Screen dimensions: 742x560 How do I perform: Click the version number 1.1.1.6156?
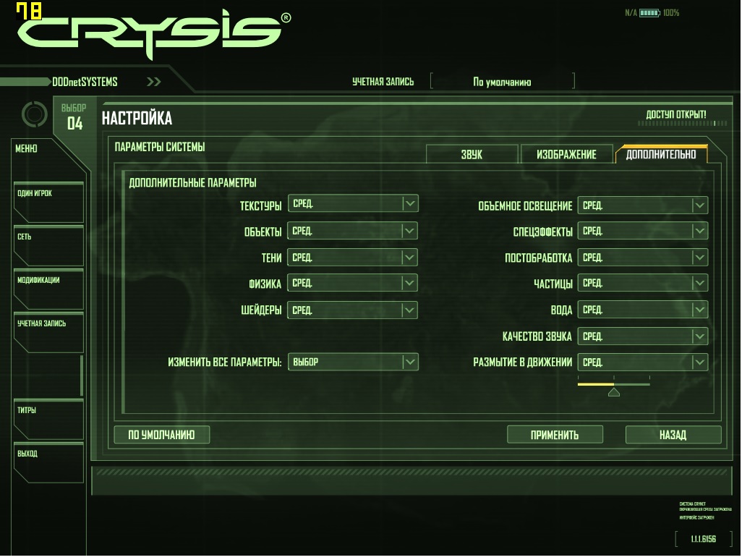(x=703, y=539)
